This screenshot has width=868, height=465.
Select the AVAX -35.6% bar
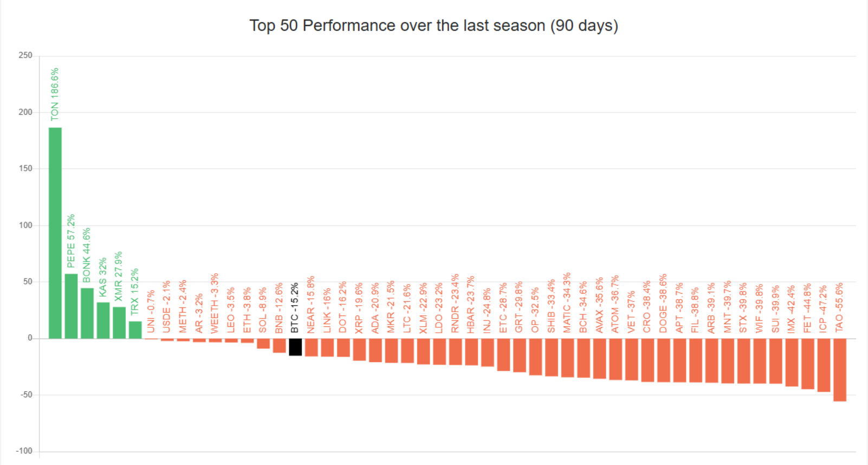pyautogui.click(x=600, y=359)
